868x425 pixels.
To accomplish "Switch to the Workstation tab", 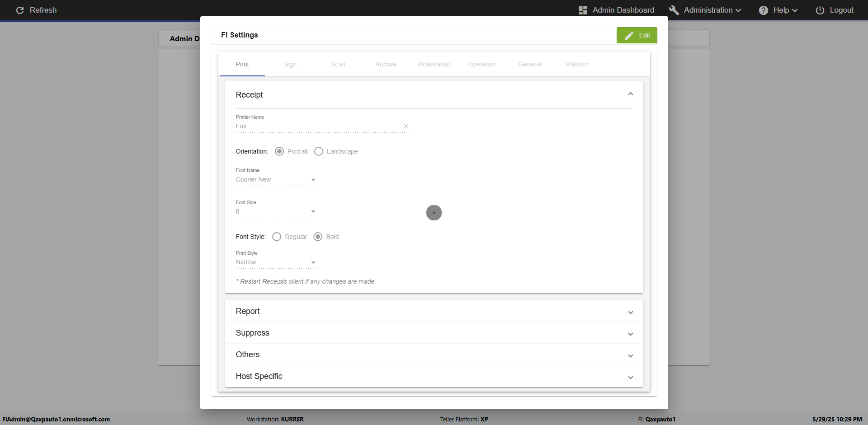I will click(434, 64).
